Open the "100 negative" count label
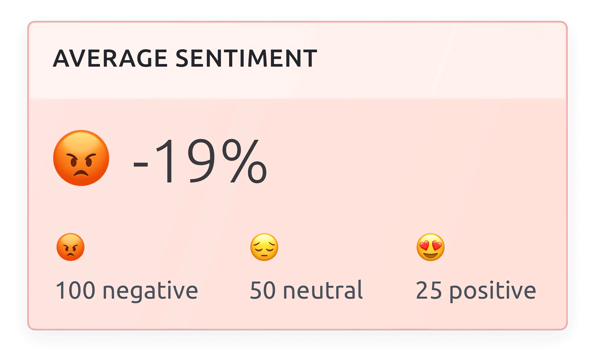 [127, 290]
